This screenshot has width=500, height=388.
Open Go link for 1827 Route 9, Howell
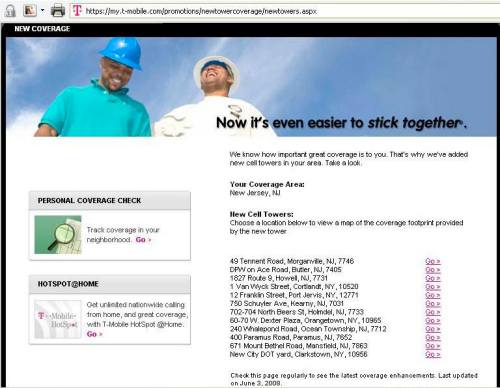coord(433,278)
